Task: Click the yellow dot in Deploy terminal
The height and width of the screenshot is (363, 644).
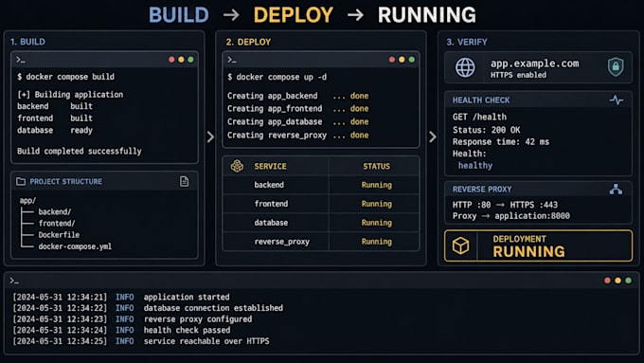Action: [402, 60]
